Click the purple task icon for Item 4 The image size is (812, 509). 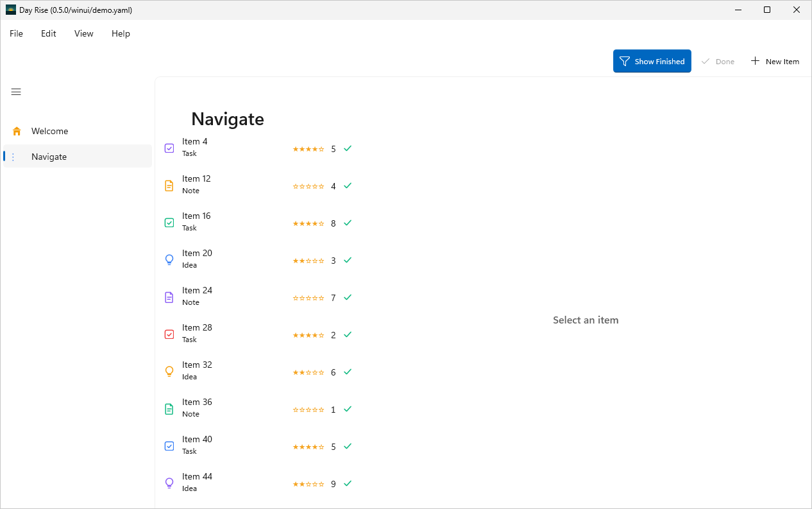pyautogui.click(x=169, y=148)
